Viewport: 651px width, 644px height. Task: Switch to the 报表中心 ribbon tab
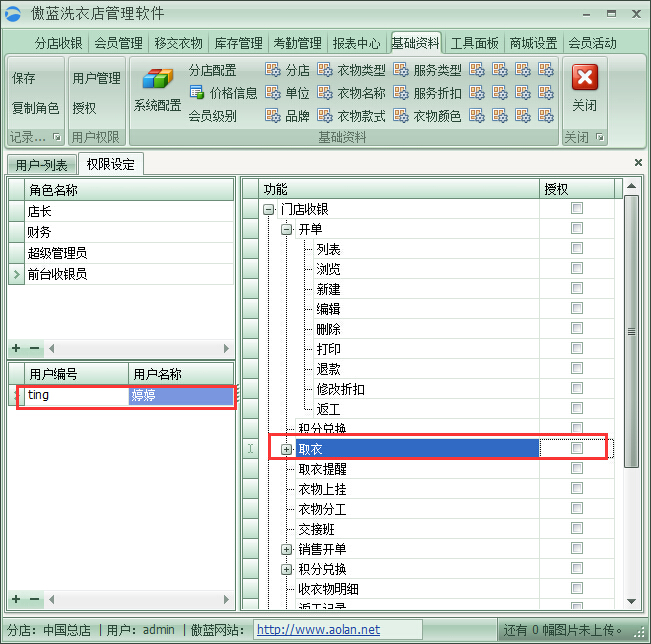click(356, 43)
